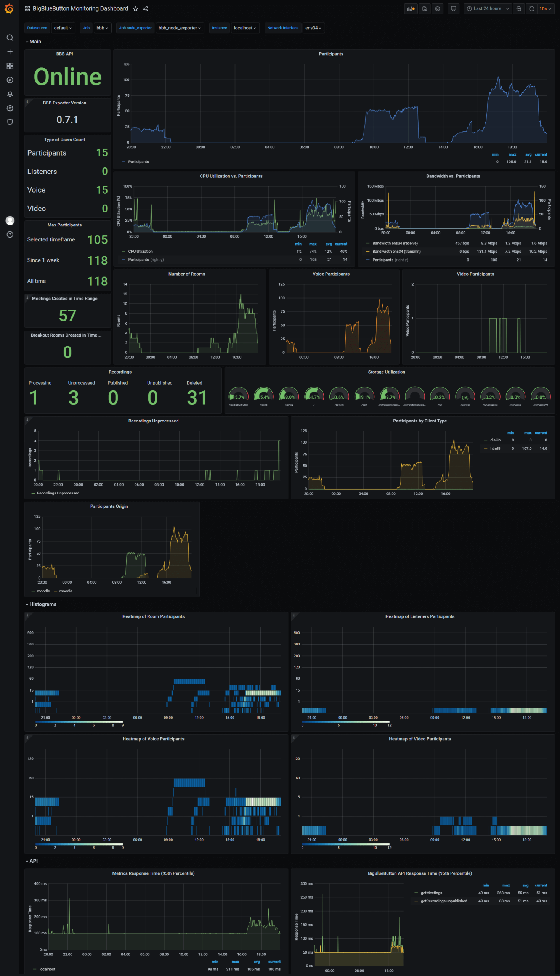Collapse the API row
The width and height of the screenshot is (560, 976).
pos(32,861)
